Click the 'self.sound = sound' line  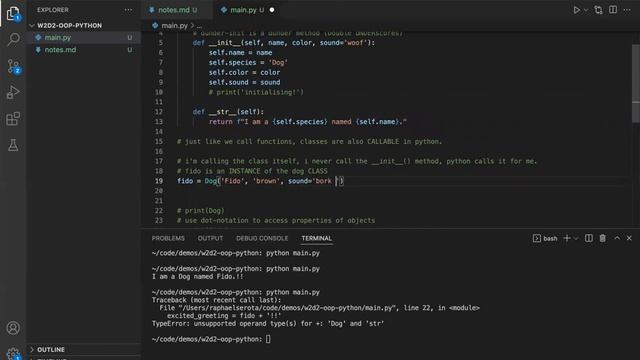[244, 82]
